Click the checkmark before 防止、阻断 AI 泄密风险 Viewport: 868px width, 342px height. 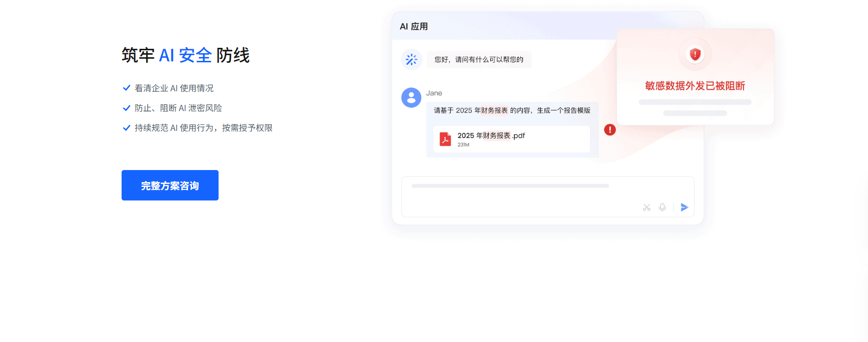click(126, 108)
